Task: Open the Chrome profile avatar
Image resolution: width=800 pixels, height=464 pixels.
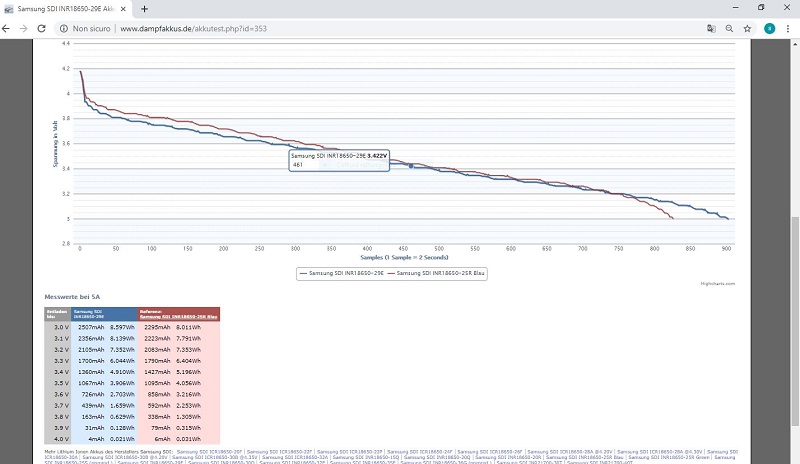Action: [x=769, y=29]
